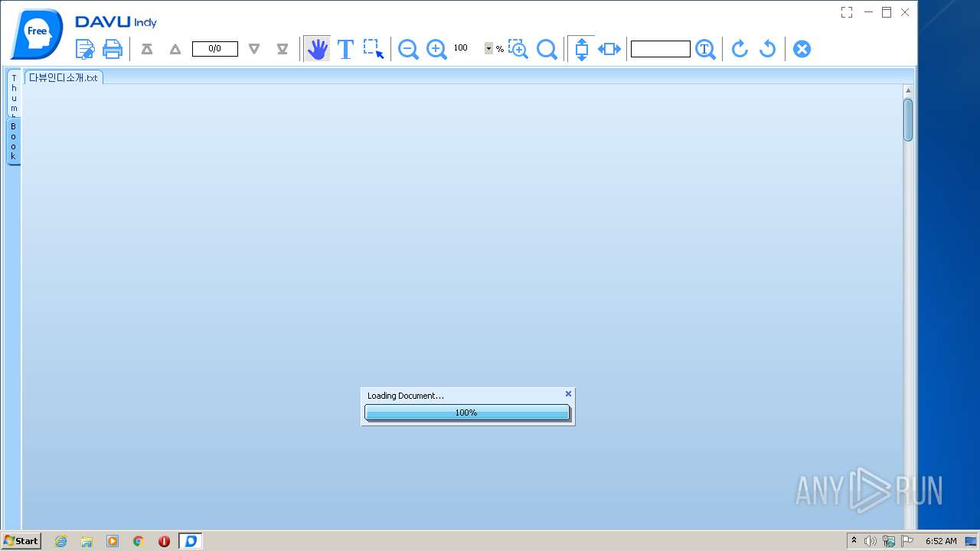Rotate document clockwise

tap(739, 49)
